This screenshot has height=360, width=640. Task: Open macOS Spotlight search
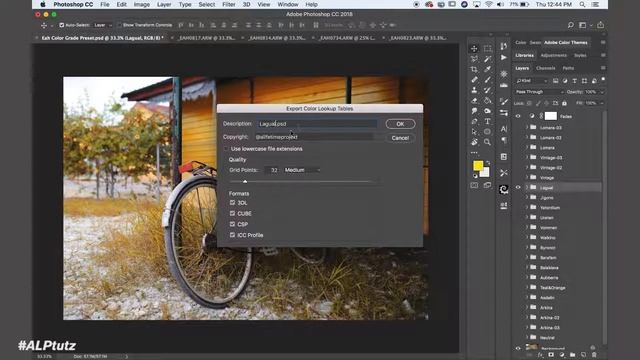pos(582,4)
